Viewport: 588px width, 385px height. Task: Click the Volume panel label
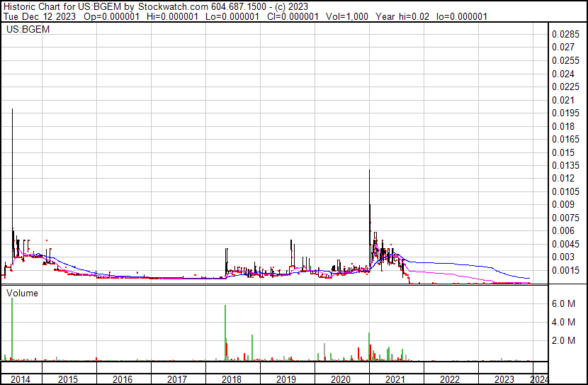pyautogui.click(x=22, y=293)
